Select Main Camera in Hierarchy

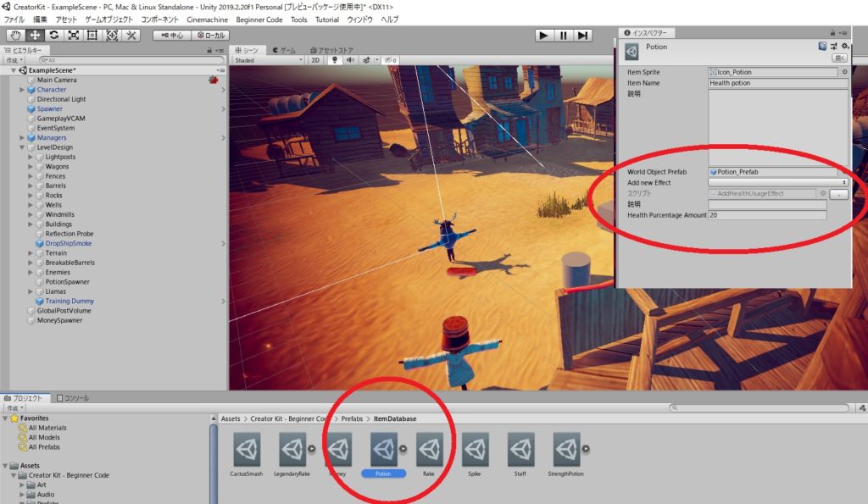(x=57, y=80)
